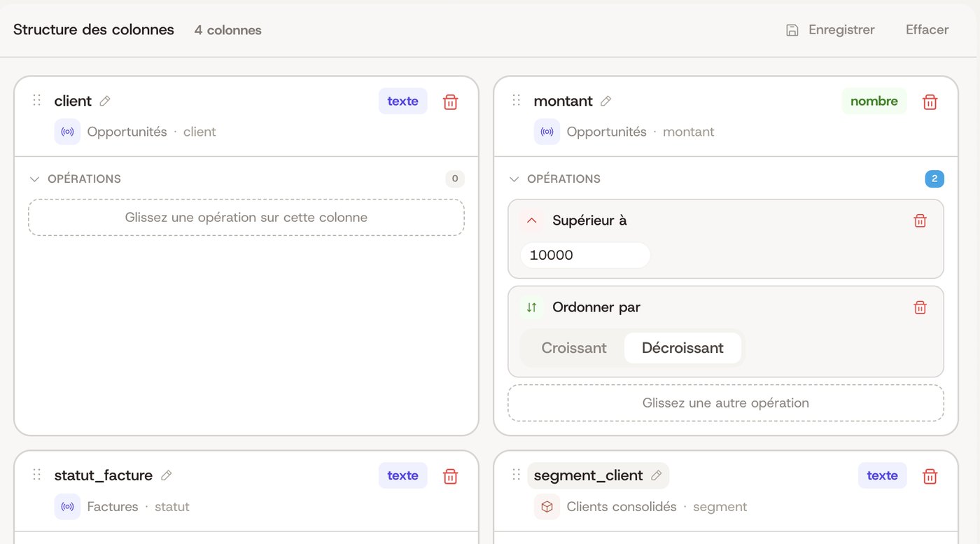Click the 'Glissez une opération sur cette colonne' zone
Viewport: 980px width, 544px height.
246,218
